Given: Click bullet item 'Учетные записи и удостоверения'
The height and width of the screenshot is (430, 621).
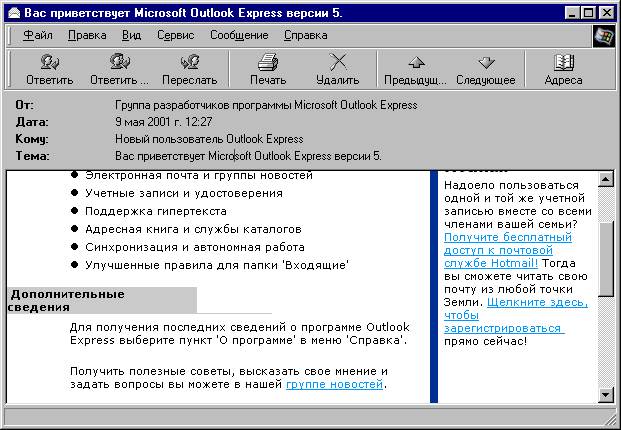Looking at the screenshot, I should click(x=184, y=193).
